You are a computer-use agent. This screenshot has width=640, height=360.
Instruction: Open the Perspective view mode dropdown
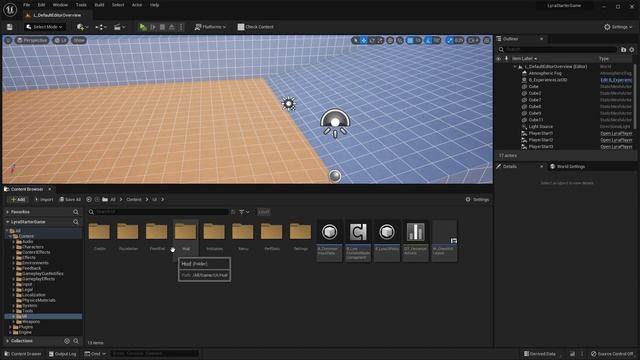[x=32, y=40]
